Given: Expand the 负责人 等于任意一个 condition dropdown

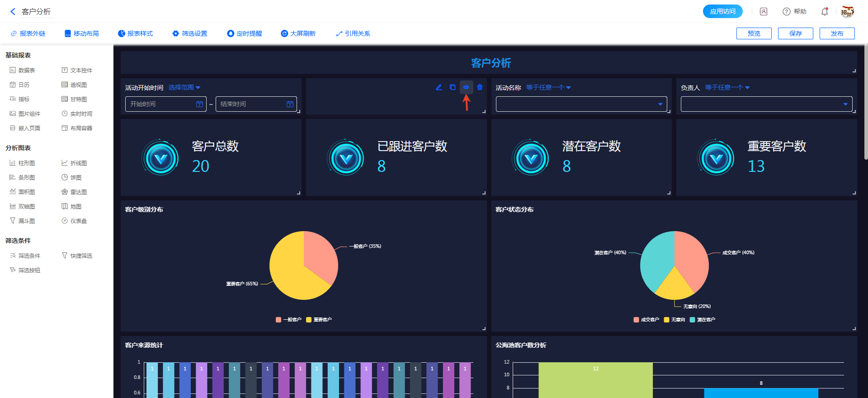Looking at the screenshot, I should 727,88.
